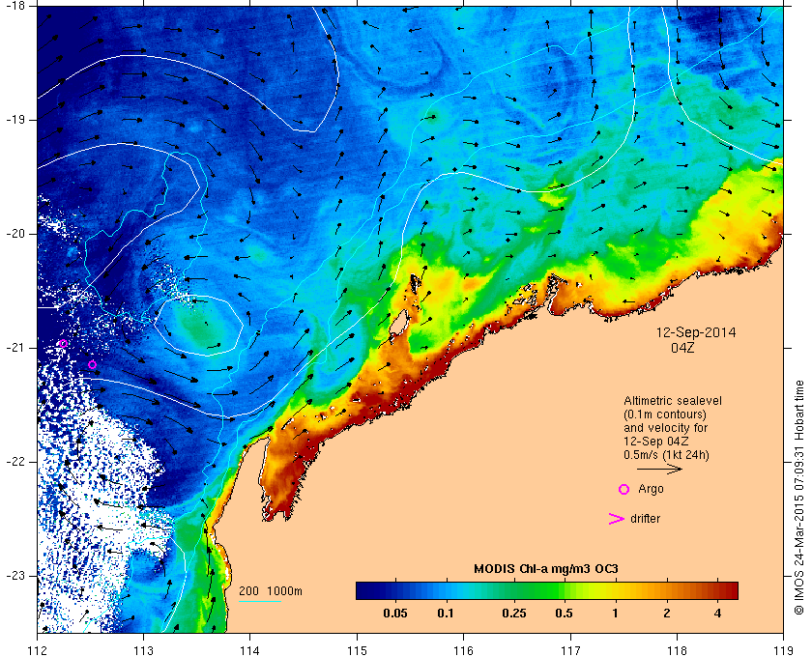
Task: Click the 119 longitude axis label
Action: 783,650
